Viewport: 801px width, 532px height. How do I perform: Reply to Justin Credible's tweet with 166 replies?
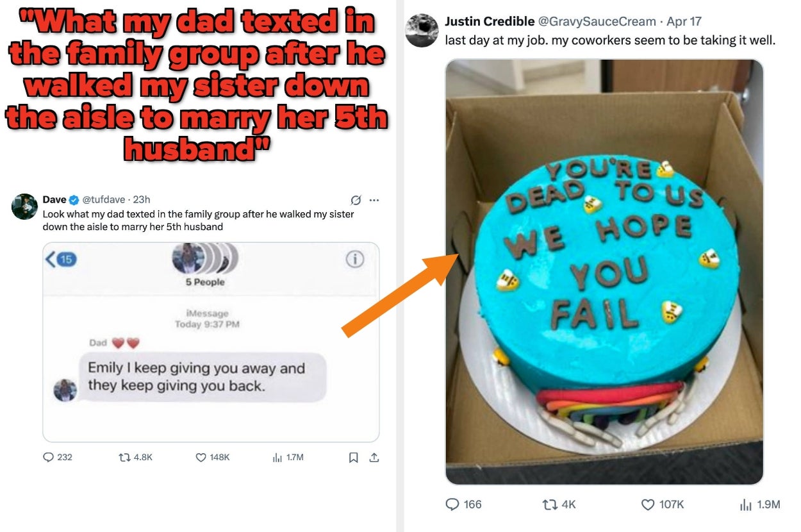click(x=452, y=504)
